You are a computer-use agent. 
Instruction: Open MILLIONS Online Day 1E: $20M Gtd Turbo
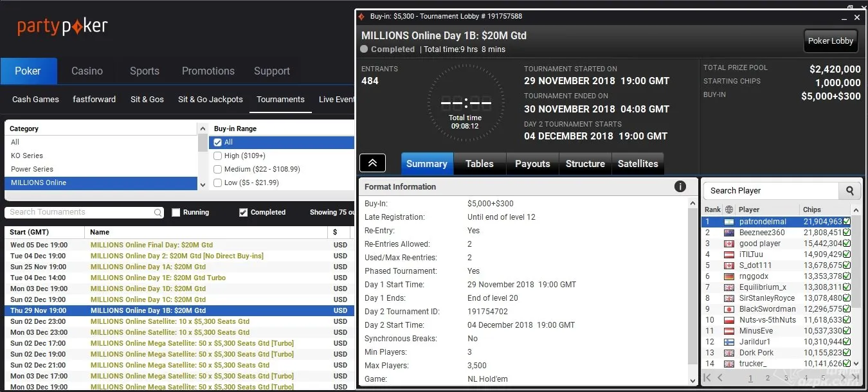[x=158, y=278]
